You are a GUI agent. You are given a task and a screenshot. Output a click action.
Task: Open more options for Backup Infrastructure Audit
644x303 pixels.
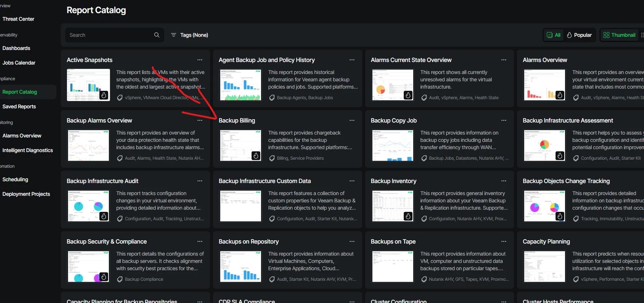coord(200,181)
